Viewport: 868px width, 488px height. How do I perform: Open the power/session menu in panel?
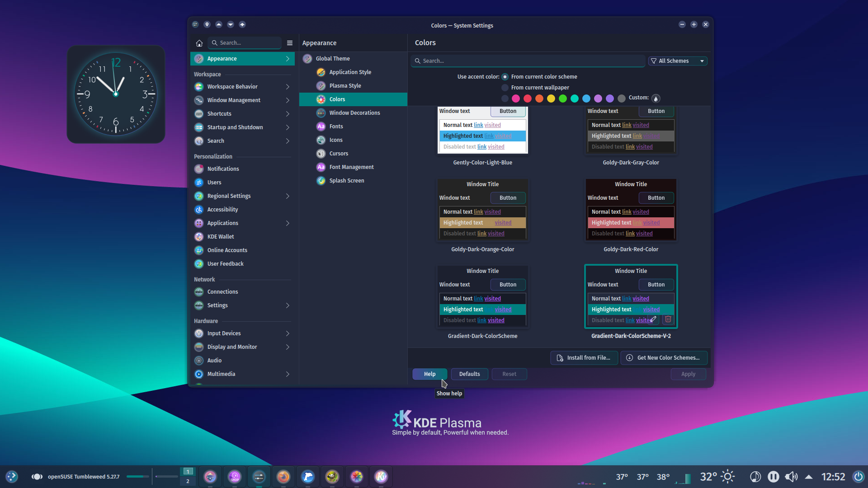coord(858,476)
